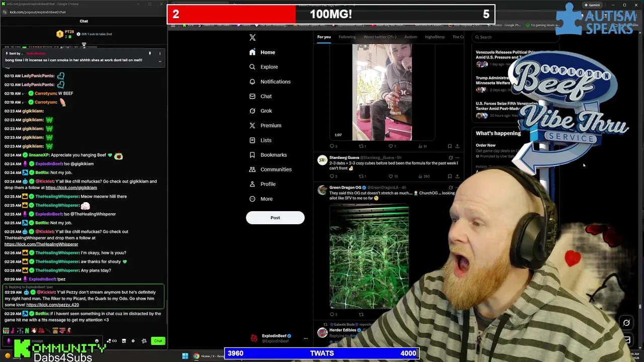Open Premium in X sidebar
Viewport: 644px width, 362px height.
tap(265, 125)
